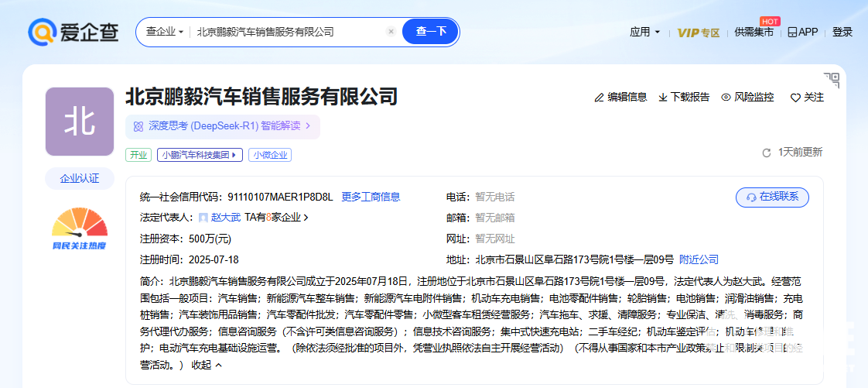
Task: Open the 更多工商信息 link
Action: coord(371,197)
